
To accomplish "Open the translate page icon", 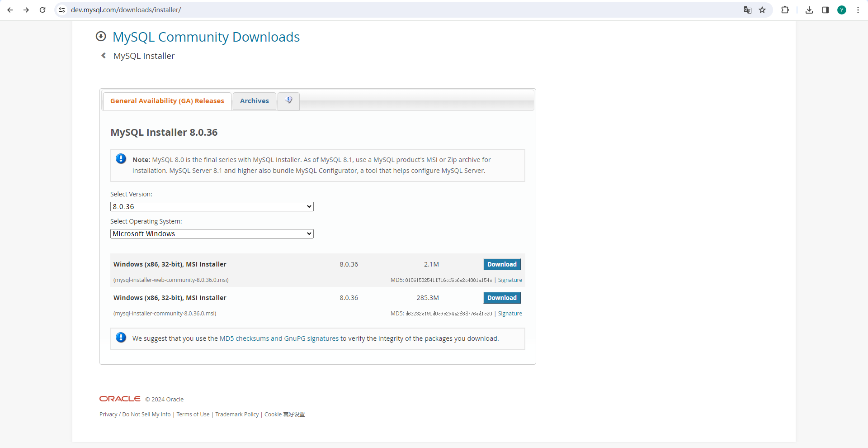I will (x=747, y=10).
